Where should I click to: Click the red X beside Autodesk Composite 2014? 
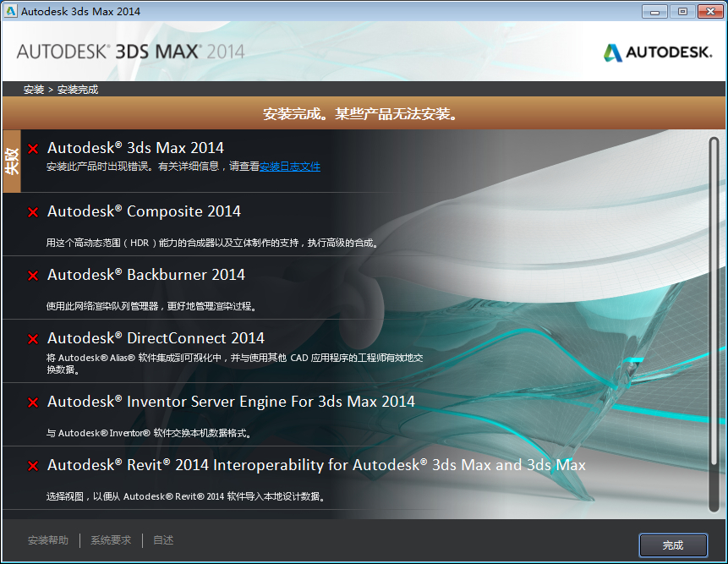[33, 212]
